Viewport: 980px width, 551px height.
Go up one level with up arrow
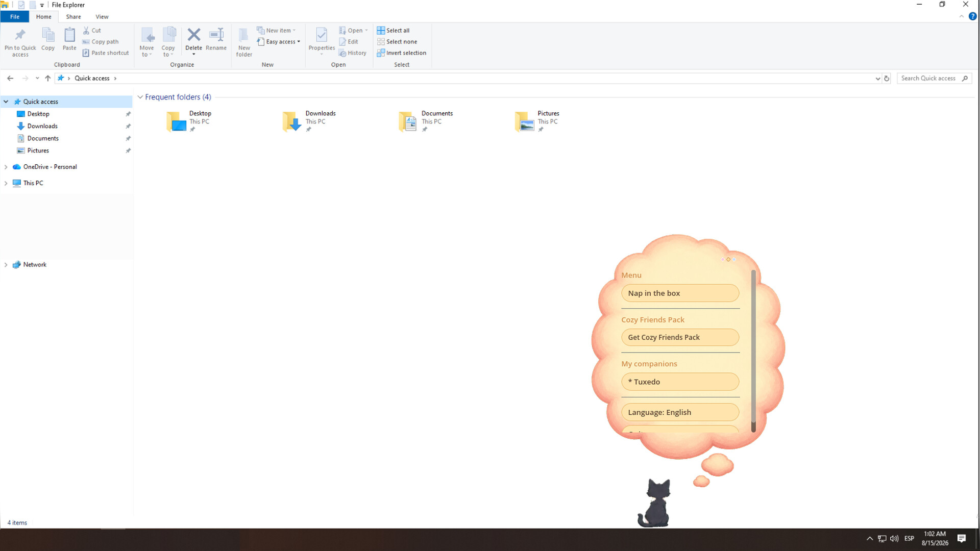click(48, 78)
